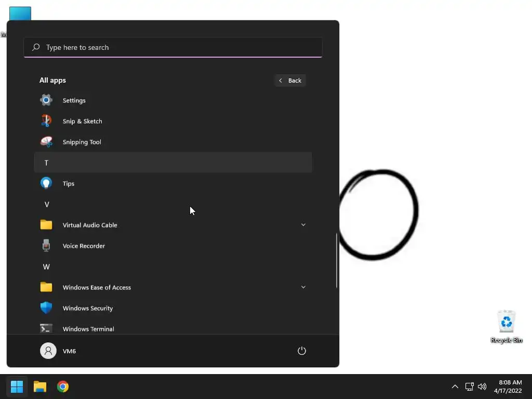Click the VM6 user avatar icon
This screenshot has width=532, height=399.
click(48, 351)
